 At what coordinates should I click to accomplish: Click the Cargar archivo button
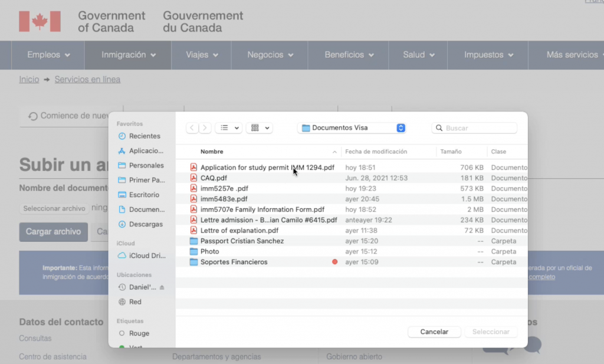(x=53, y=232)
